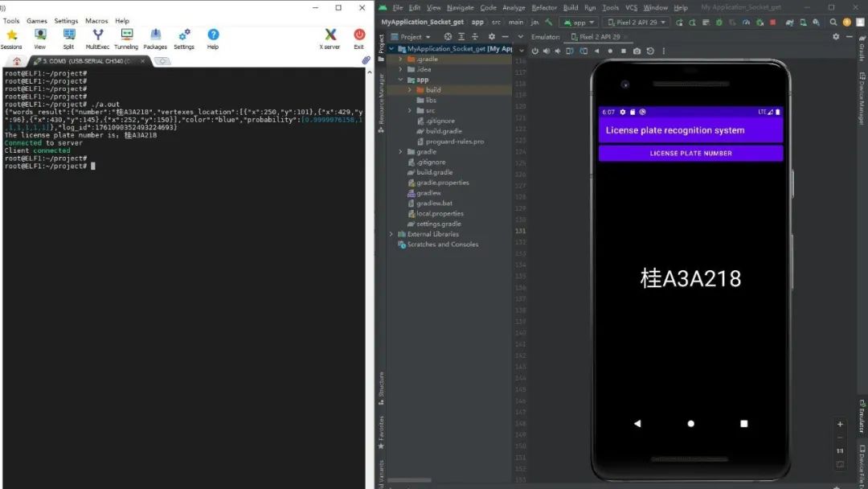Select proguard-rules.pro file in project tree
Image resolution: width=868 pixels, height=489 pixels.
(454, 142)
